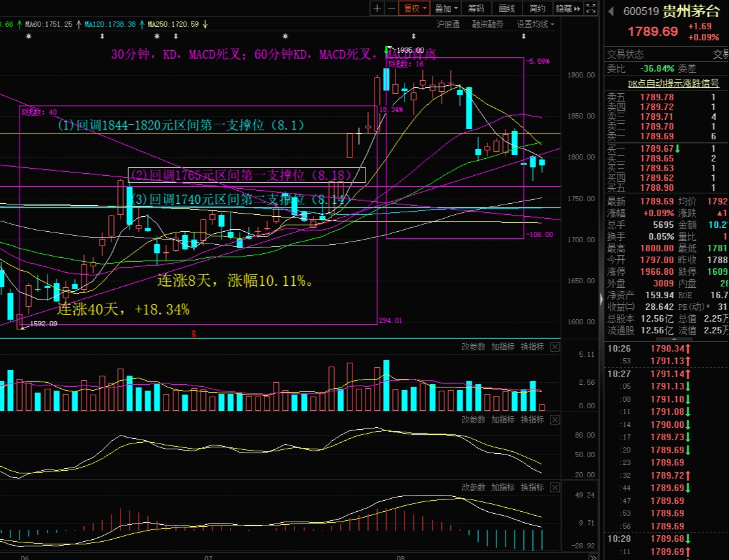
Task: Open the 复权 adjustment dropdown
Action: click(x=414, y=8)
